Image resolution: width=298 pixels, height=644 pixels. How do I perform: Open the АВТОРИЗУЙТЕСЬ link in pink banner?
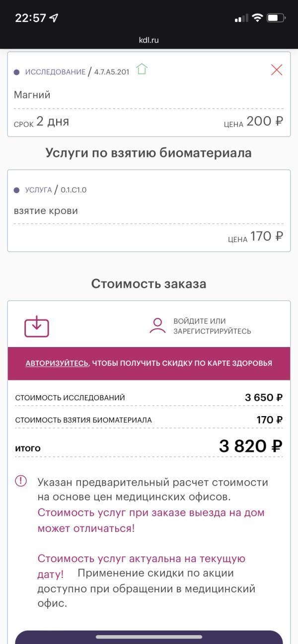[x=57, y=363]
